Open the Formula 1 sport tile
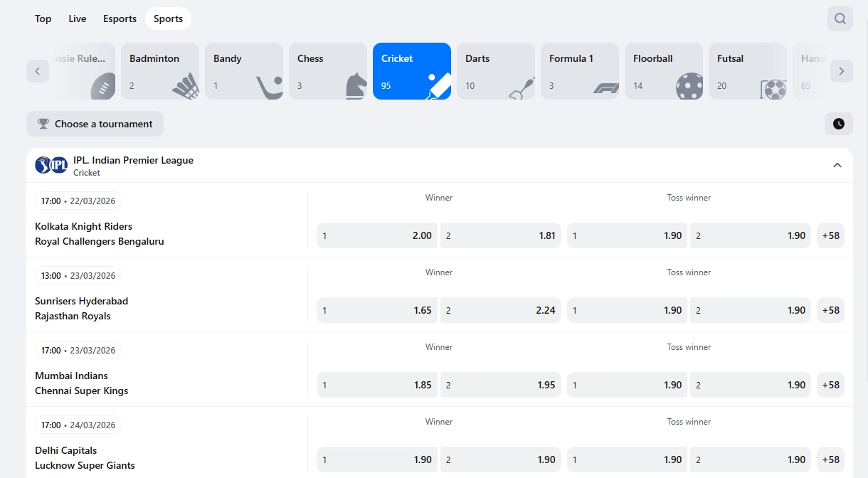Image resolution: width=868 pixels, height=478 pixels. [579, 71]
